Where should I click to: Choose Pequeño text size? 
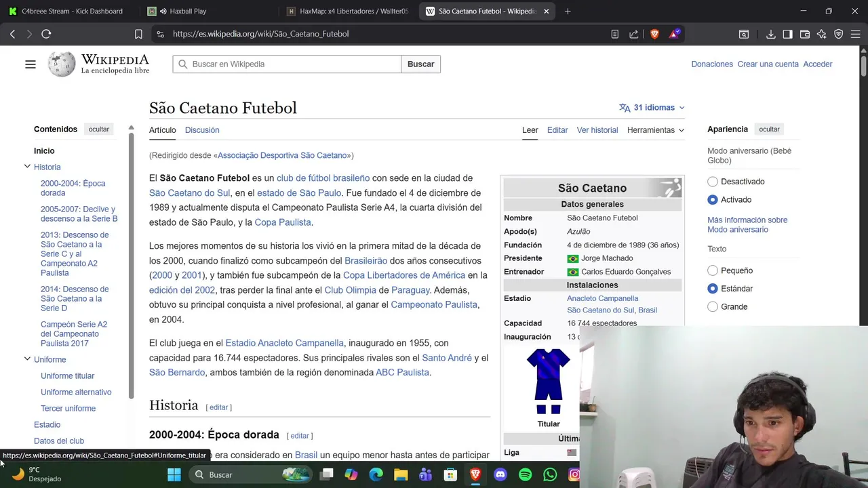point(713,270)
